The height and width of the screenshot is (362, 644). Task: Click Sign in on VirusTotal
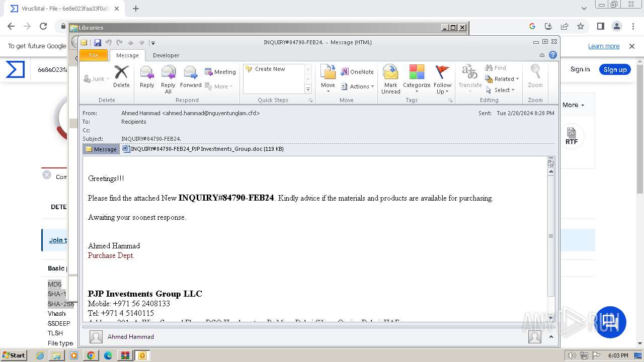click(x=580, y=69)
